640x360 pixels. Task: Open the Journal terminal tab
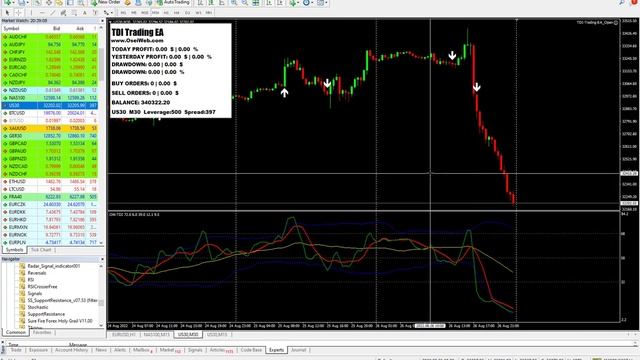pos(298,350)
